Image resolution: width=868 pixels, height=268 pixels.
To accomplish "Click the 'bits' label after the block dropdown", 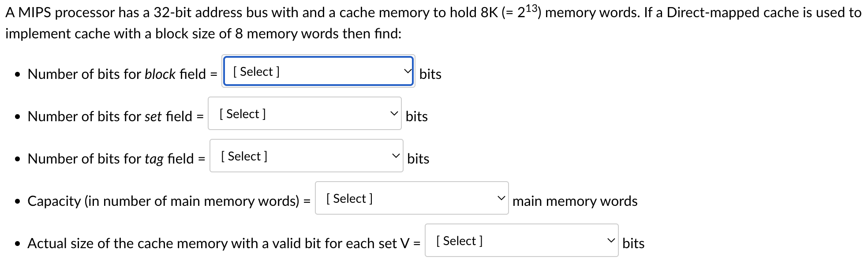I will 430,74.
